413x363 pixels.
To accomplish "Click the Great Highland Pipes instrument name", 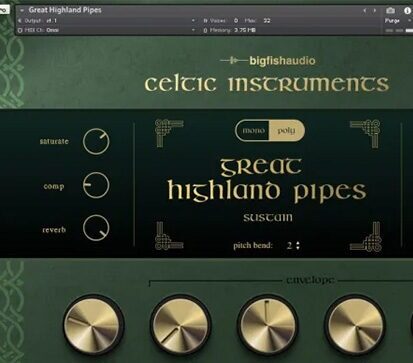I will [x=65, y=10].
